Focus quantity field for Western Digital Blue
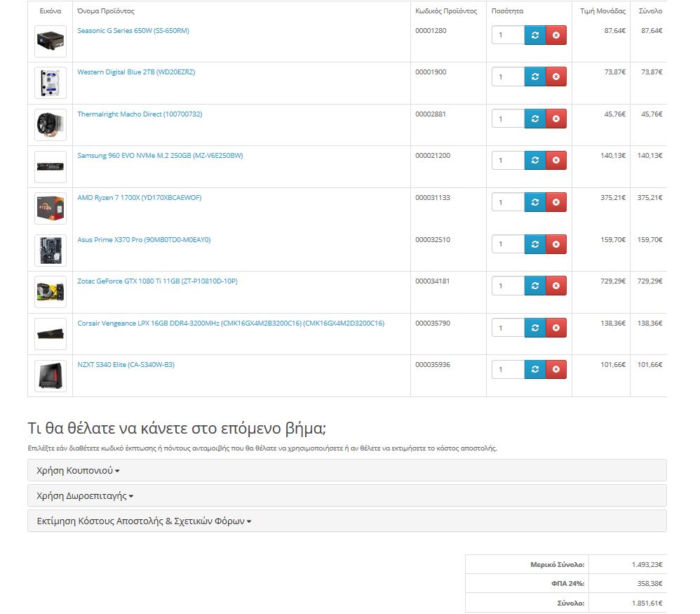Screen dimensions: 700x614 point(508,76)
